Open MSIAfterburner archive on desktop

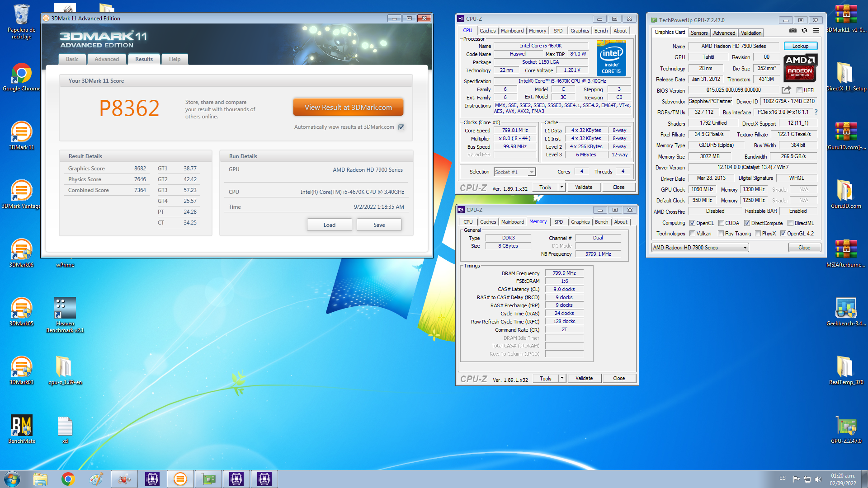point(846,253)
